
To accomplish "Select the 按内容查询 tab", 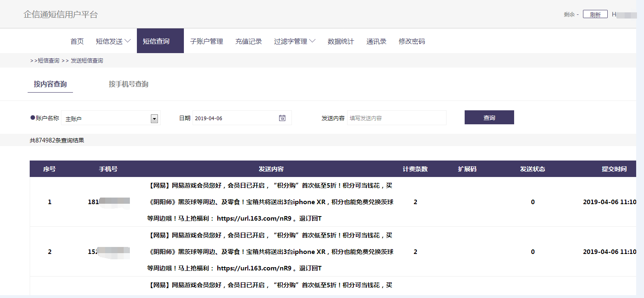I will click(50, 84).
